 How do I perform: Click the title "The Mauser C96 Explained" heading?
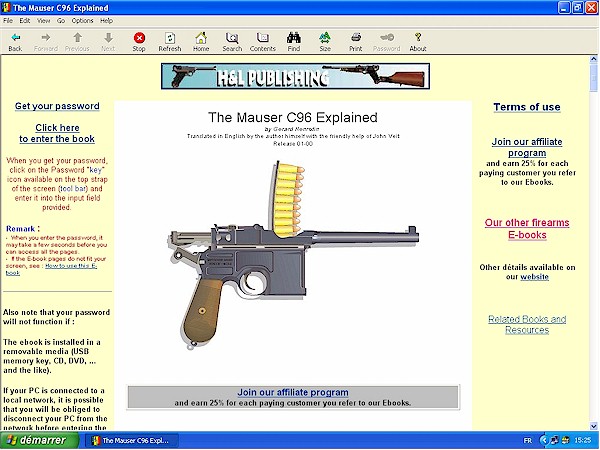293,117
